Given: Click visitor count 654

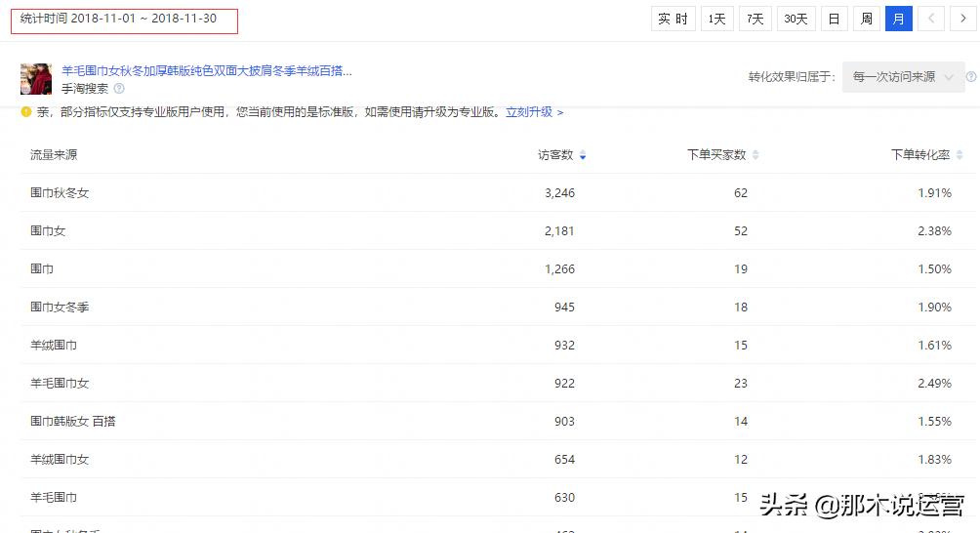Looking at the screenshot, I should [x=564, y=460].
